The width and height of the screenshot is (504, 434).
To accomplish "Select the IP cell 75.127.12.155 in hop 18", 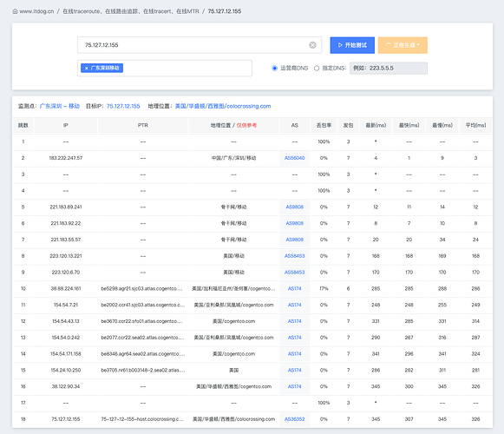I will pos(66,419).
